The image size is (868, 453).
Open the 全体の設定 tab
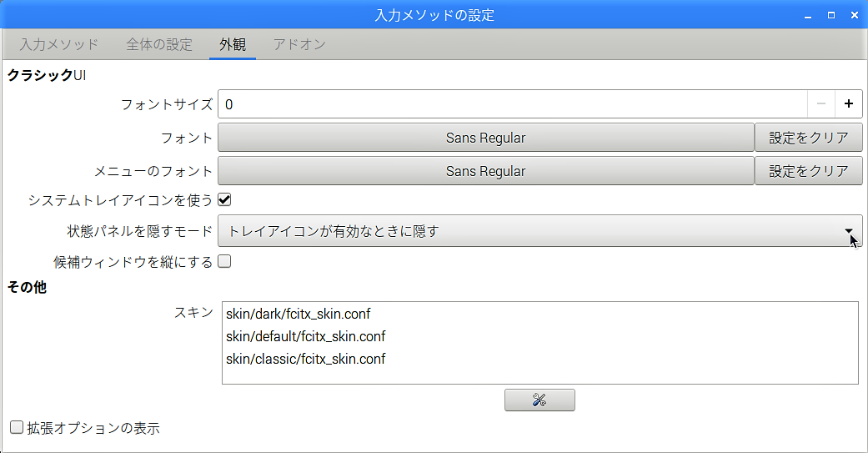159,44
